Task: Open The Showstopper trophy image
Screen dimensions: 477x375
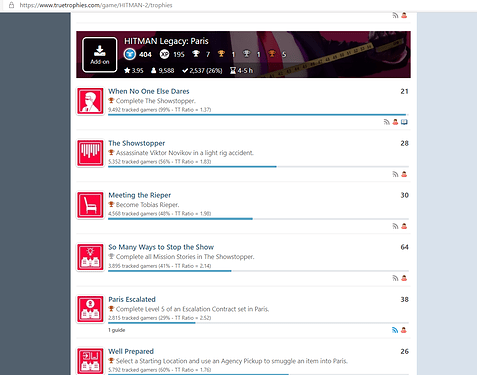Action: pyautogui.click(x=90, y=153)
